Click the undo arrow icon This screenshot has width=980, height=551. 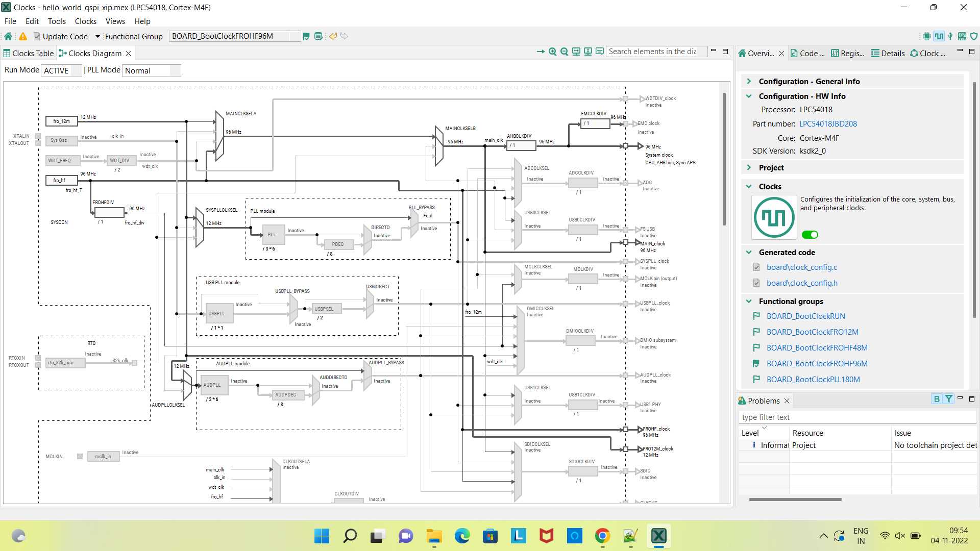pos(333,36)
